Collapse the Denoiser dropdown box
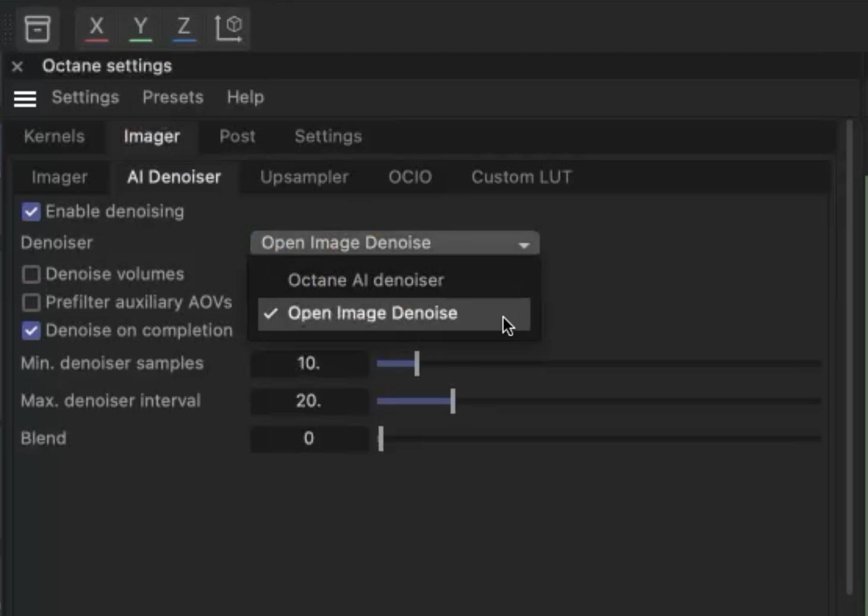 [394, 243]
